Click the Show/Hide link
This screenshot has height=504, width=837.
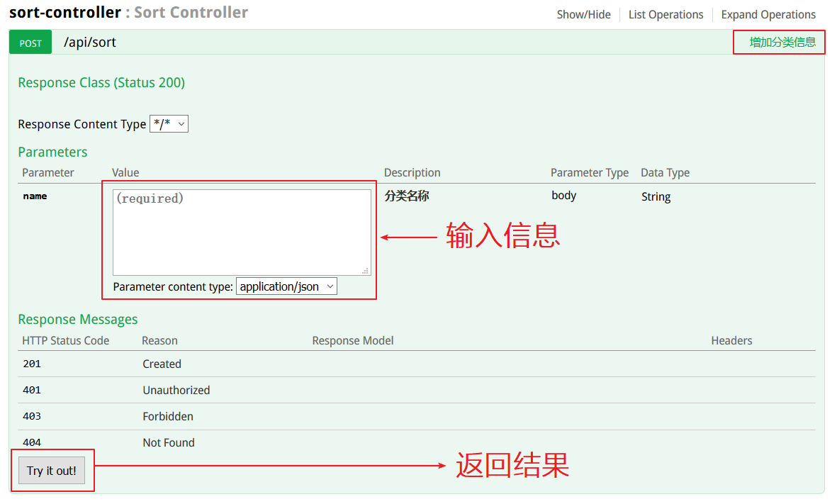click(x=583, y=14)
